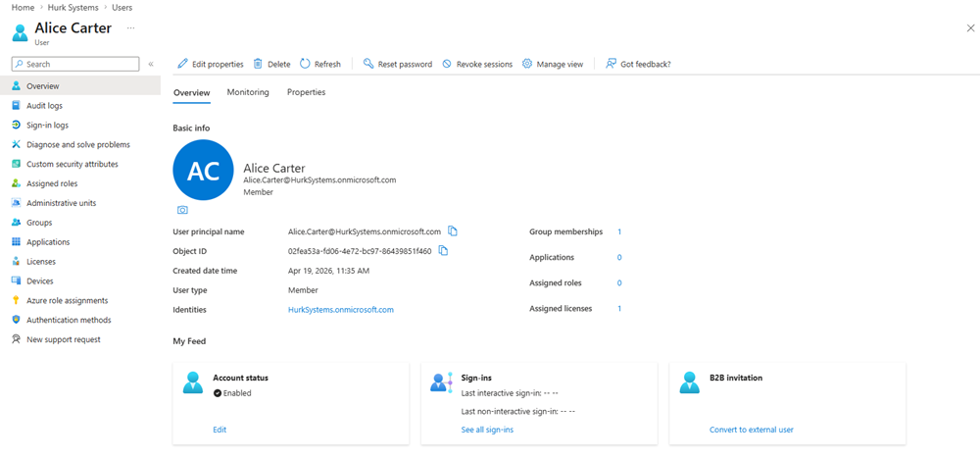Click the B2B invitation card title

point(736,378)
